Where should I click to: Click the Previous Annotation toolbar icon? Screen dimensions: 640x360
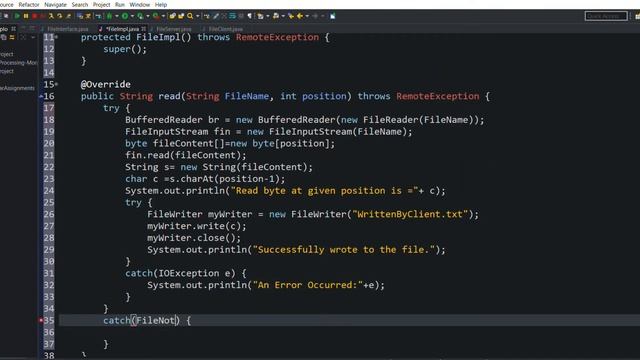[276, 16]
